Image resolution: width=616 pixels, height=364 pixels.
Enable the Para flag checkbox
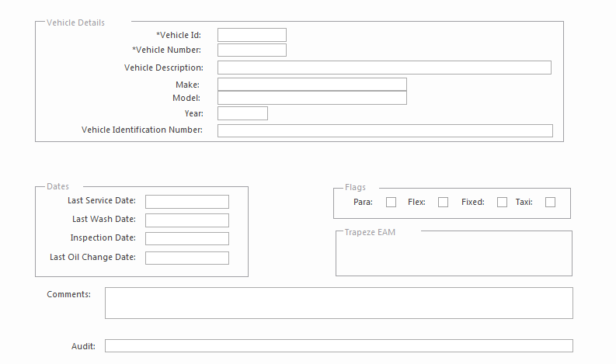[x=391, y=203]
